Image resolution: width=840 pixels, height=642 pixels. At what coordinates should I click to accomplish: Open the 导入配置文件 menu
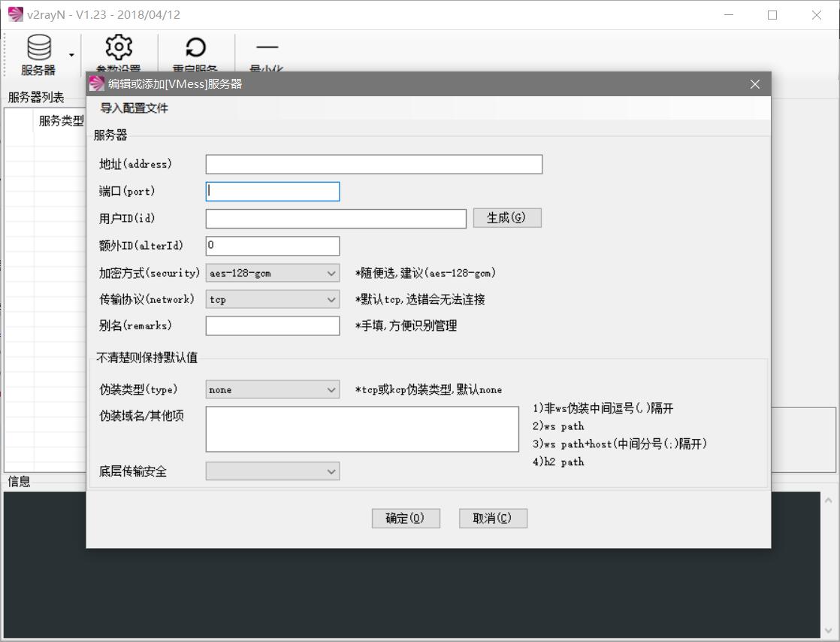pyautogui.click(x=134, y=108)
